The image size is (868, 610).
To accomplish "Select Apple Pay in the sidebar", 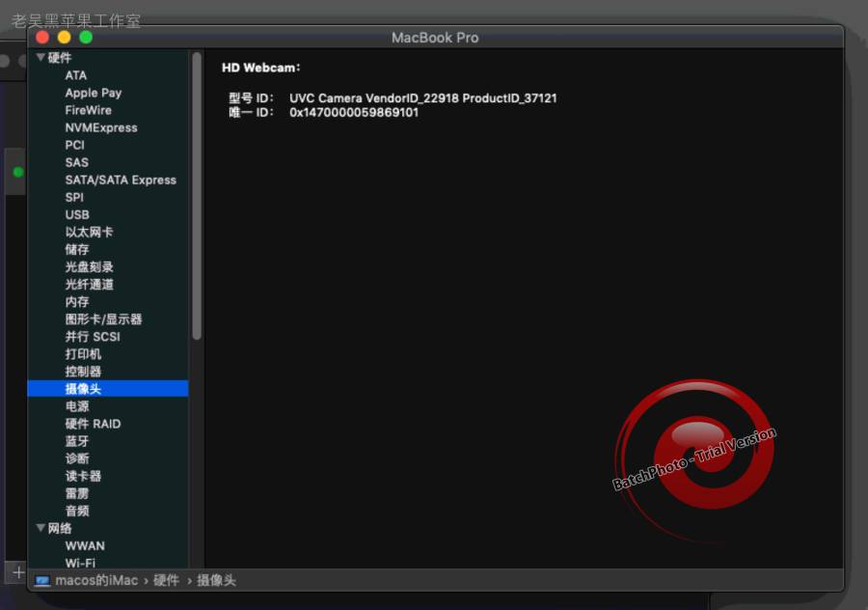I will tap(93, 93).
